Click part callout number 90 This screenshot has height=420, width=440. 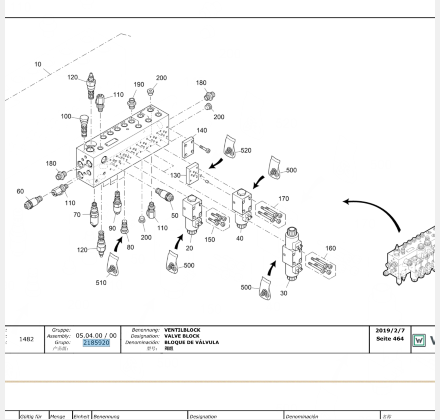(x=112, y=228)
